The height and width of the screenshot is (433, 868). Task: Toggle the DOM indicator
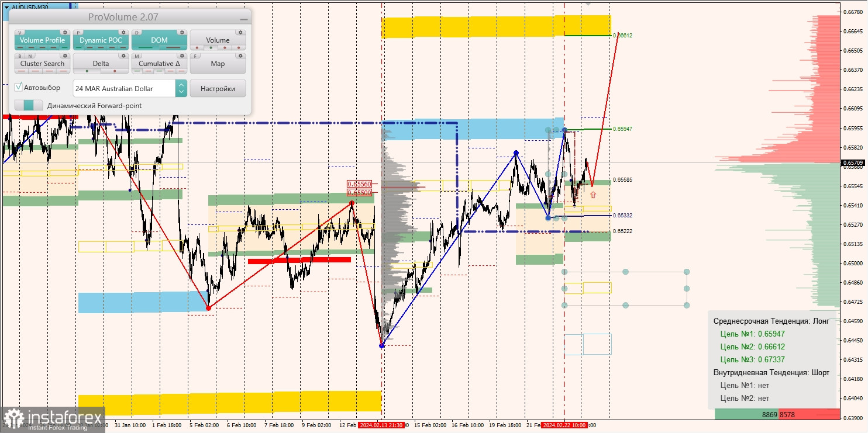(159, 40)
